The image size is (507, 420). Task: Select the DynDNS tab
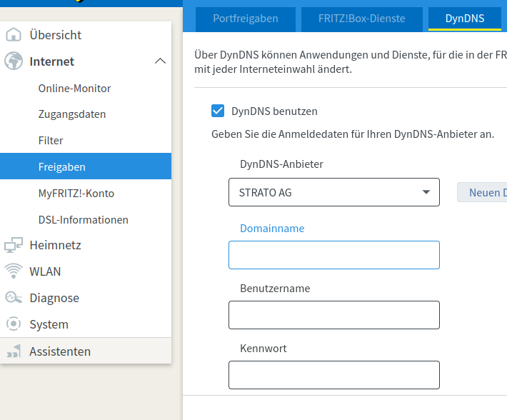[x=464, y=19]
